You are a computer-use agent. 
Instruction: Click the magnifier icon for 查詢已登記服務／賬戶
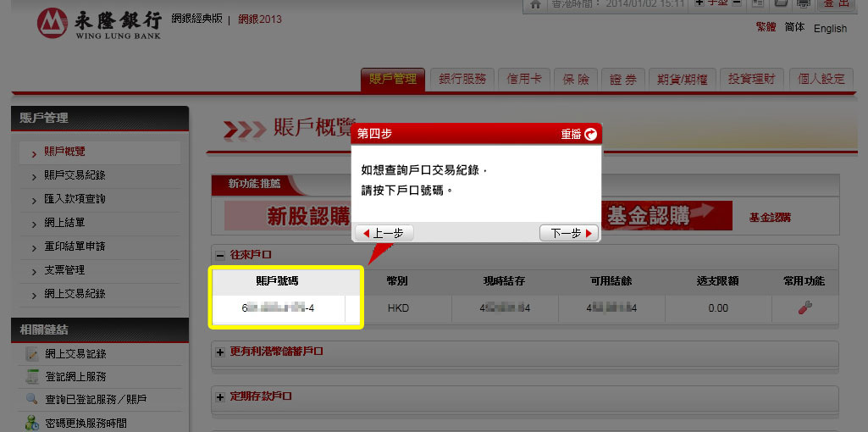[x=32, y=400]
